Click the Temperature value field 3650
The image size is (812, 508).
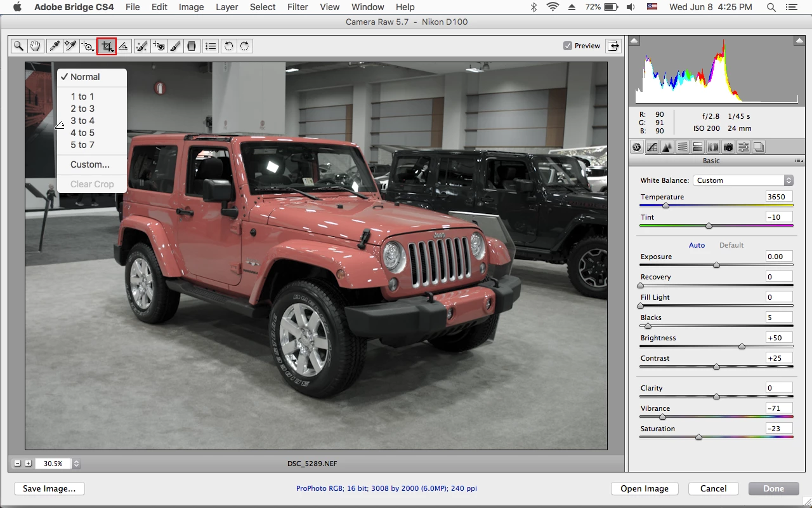pyautogui.click(x=778, y=197)
